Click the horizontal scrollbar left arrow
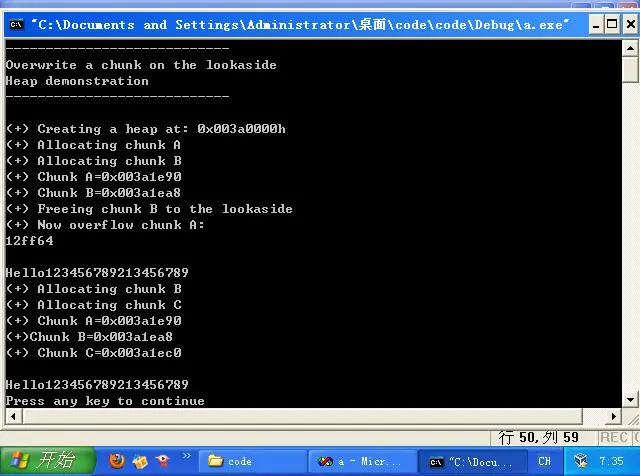 click(13, 416)
